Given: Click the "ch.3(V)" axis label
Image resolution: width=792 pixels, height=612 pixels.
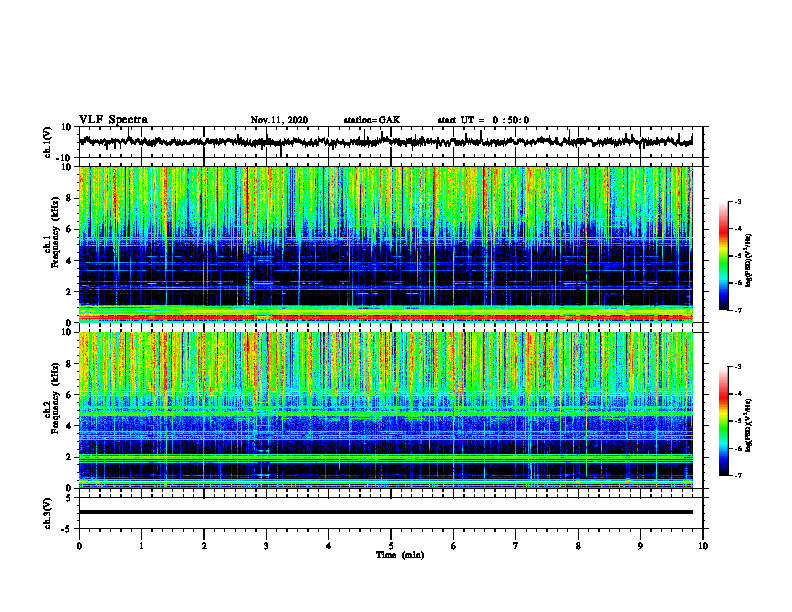Looking at the screenshot, I should [x=47, y=513].
